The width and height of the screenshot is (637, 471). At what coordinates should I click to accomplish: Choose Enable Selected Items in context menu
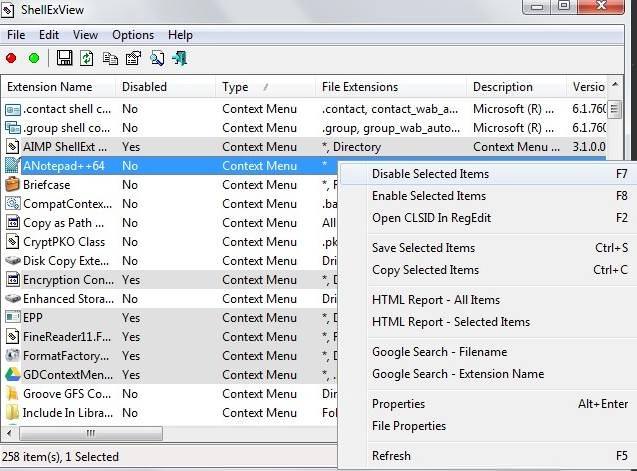pyautogui.click(x=487, y=196)
